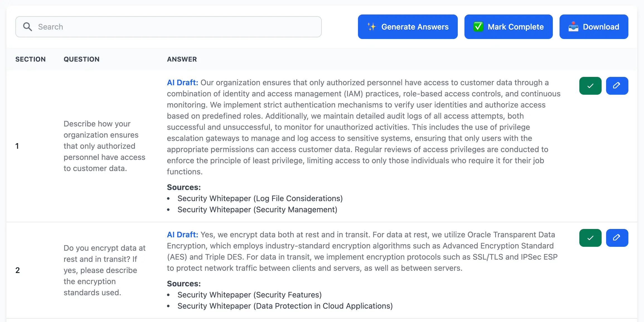Edit the answer for question 1
Image resolution: width=644 pixels, height=322 pixels.
tap(617, 86)
